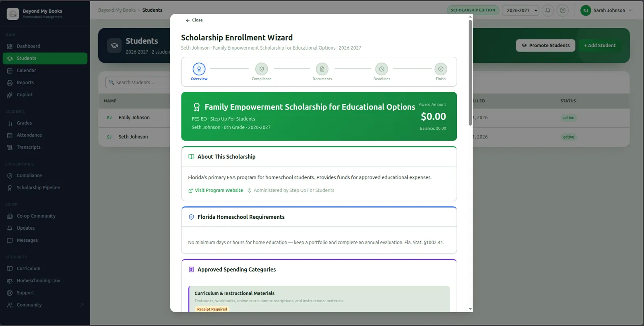The image size is (644, 326).
Task: Click the location pin icon by Step Up
Action: coord(250,191)
